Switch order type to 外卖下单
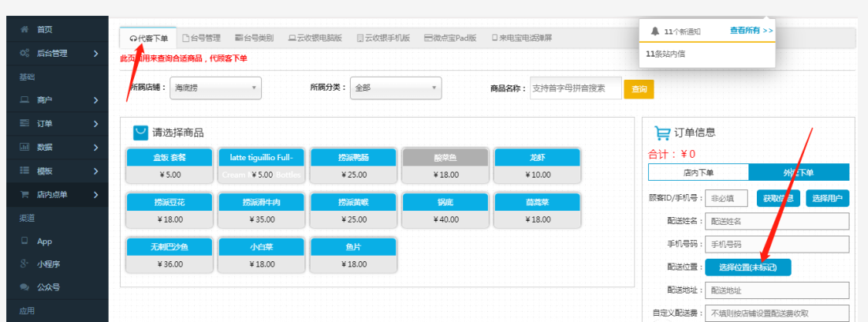868x322 pixels. [x=798, y=172]
